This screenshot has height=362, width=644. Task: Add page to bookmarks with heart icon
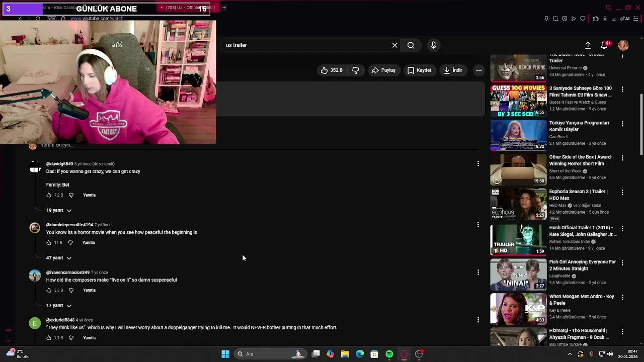tap(583, 19)
